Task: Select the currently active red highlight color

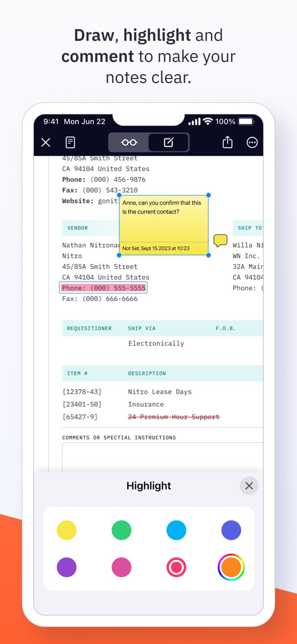Action: click(x=176, y=567)
